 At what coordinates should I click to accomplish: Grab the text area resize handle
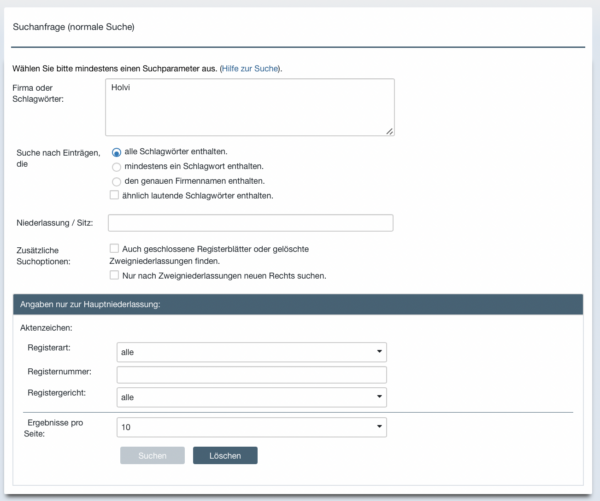coord(390,131)
